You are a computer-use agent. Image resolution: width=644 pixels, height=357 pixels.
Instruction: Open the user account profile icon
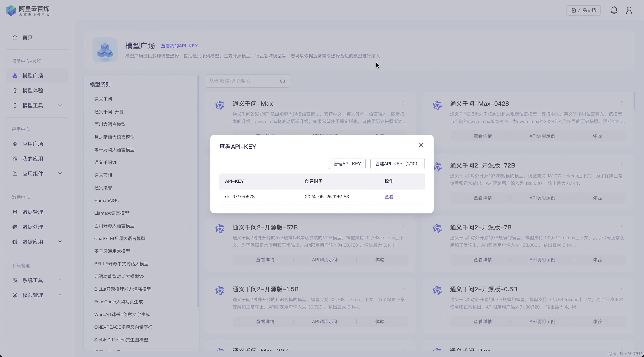click(x=629, y=10)
